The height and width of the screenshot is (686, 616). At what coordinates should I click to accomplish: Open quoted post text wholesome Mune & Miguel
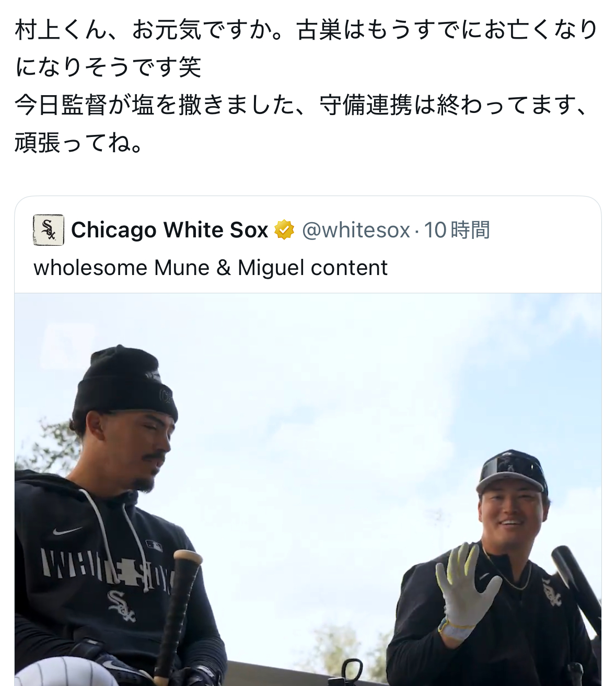click(211, 268)
